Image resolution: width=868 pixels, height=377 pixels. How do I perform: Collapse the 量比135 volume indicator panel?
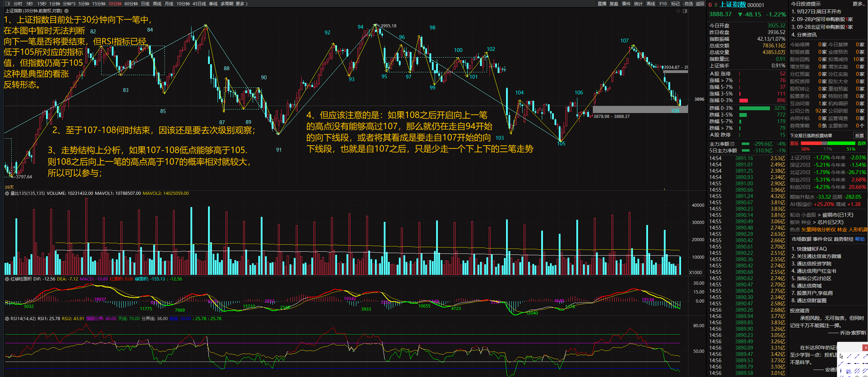pyautogui.click(x=7, y=193)
